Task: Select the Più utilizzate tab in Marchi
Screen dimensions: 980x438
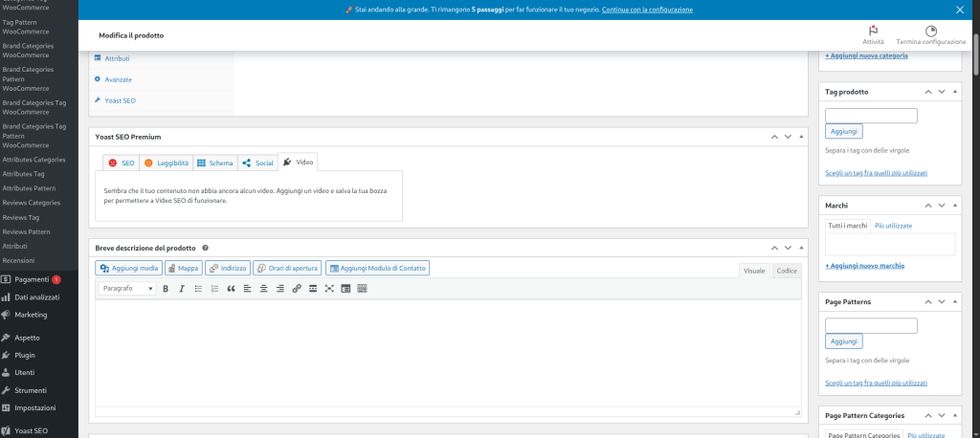Action: click(893, 226)
